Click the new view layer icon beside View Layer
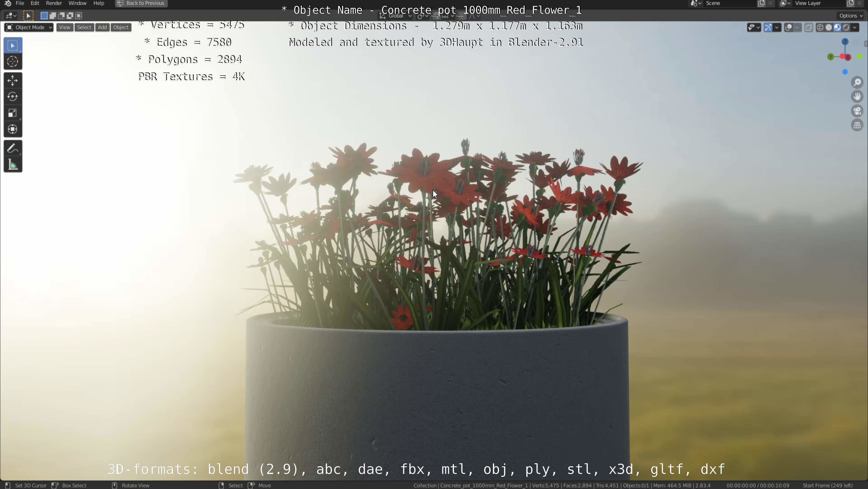868x489 pixels. (850, 3)
